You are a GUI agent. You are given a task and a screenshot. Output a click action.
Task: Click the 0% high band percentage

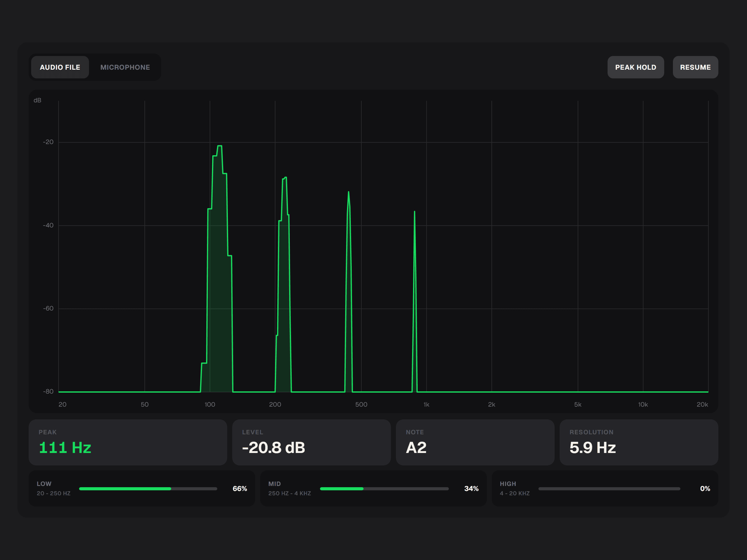[x=705, y=488]
